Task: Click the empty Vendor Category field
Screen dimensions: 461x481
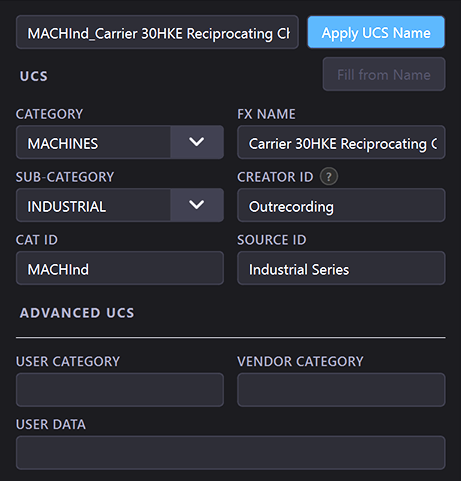Action: point(341,390)
